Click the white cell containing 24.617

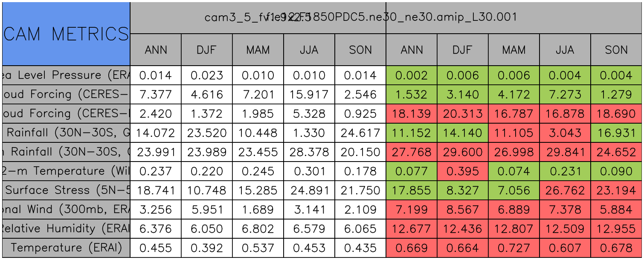(x=360, y=133)
